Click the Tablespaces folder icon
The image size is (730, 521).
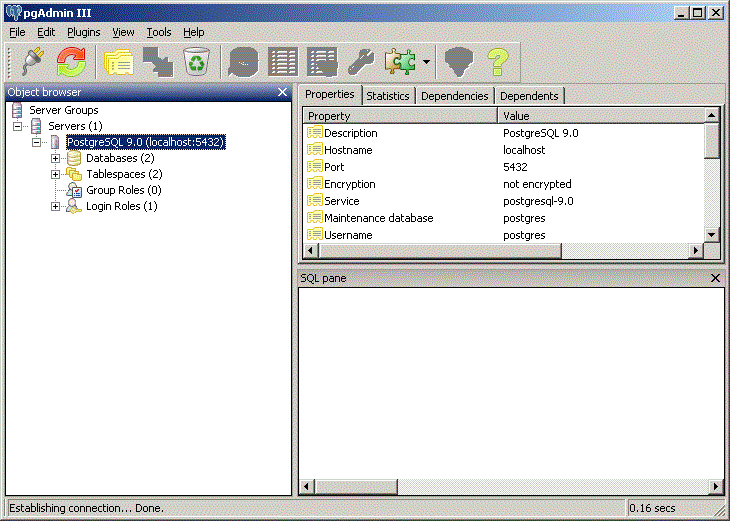(x=74, y=174)
